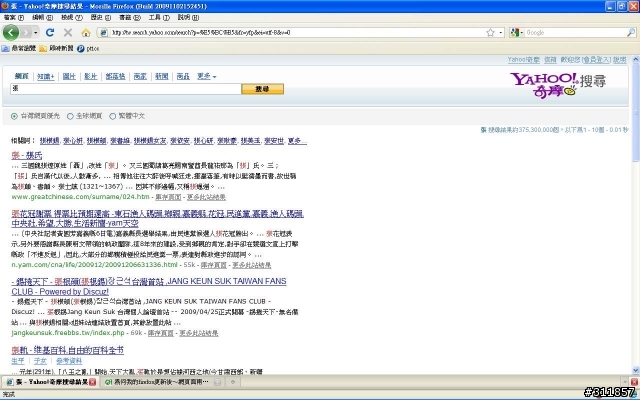Viewport: 640px width, 400px height.
Task: Open the 最常瀏覽 bookmarks toolbar folder
Action: click(x=19, y=48)
